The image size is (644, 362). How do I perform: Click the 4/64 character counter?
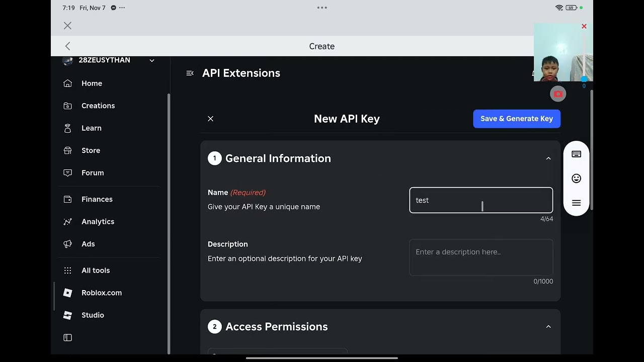(546, 219)
